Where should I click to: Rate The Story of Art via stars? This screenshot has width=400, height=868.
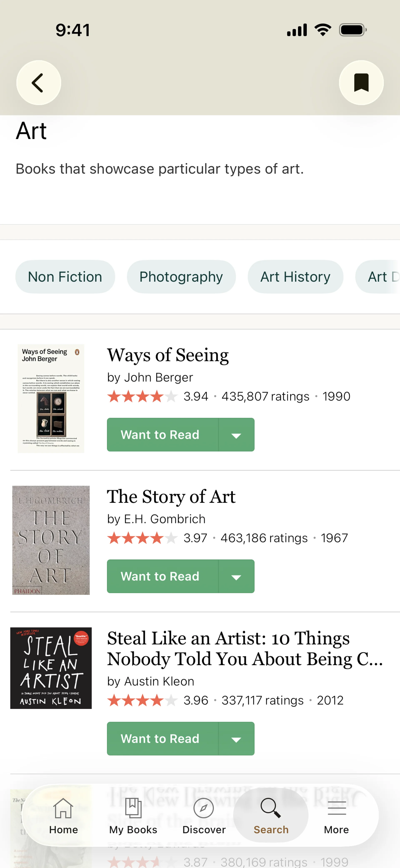click(142, 538)
